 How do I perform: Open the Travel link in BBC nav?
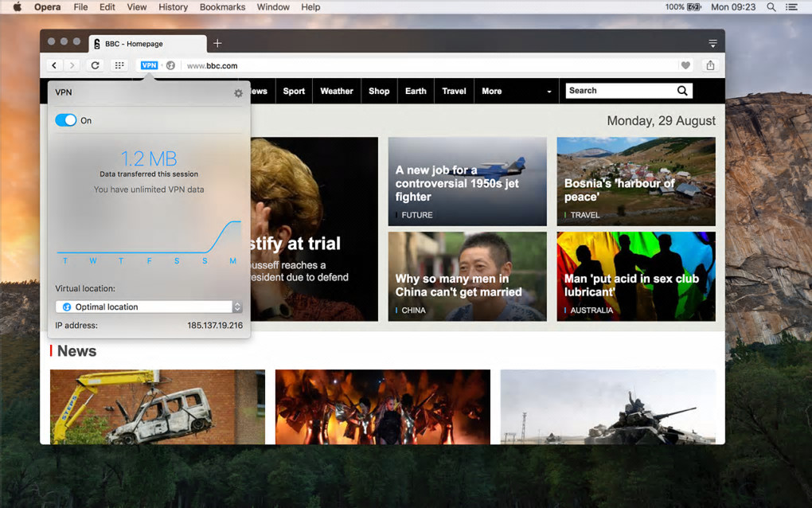pyautogui.click(x=454, y=91)
